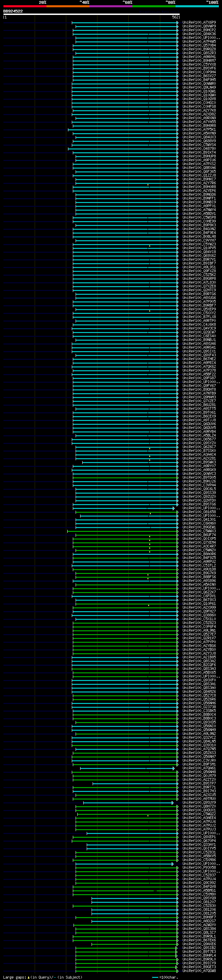
Task: Select hit UniRef100_Q9SYQ9
Action: [x=199, y=898]
